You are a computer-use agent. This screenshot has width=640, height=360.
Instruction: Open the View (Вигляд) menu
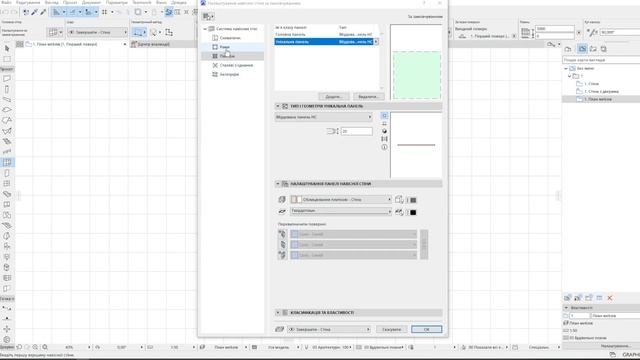51,2
